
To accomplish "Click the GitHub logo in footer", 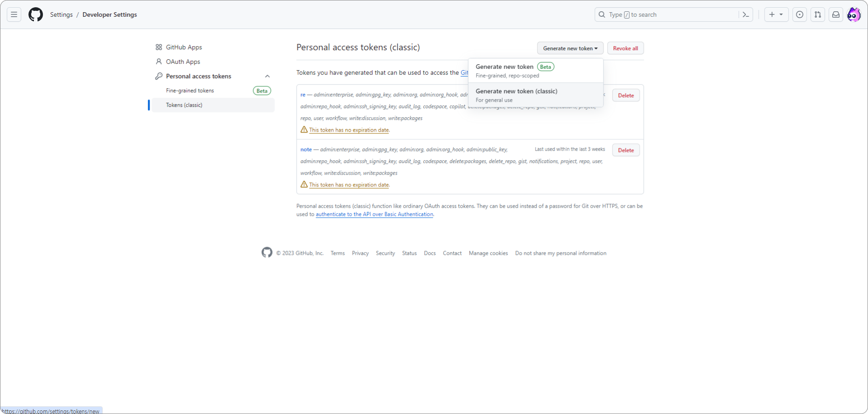I will point(267,252).
